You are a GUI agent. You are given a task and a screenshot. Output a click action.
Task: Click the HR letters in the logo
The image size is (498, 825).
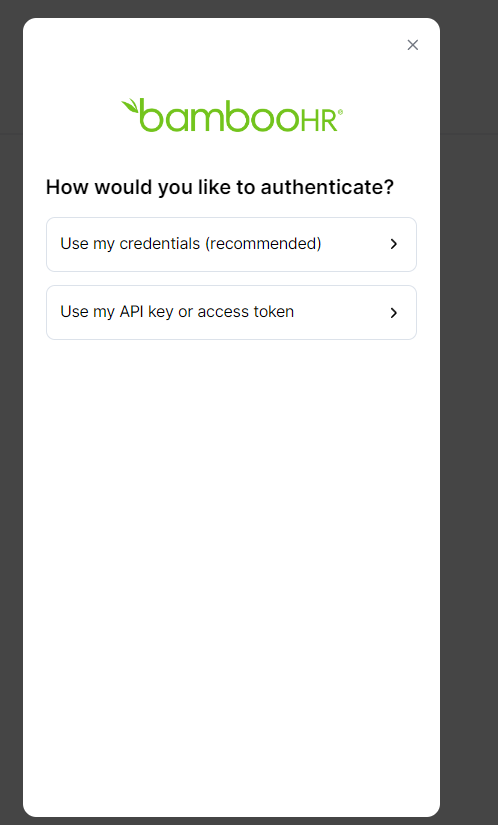click(x=319, y=120)
